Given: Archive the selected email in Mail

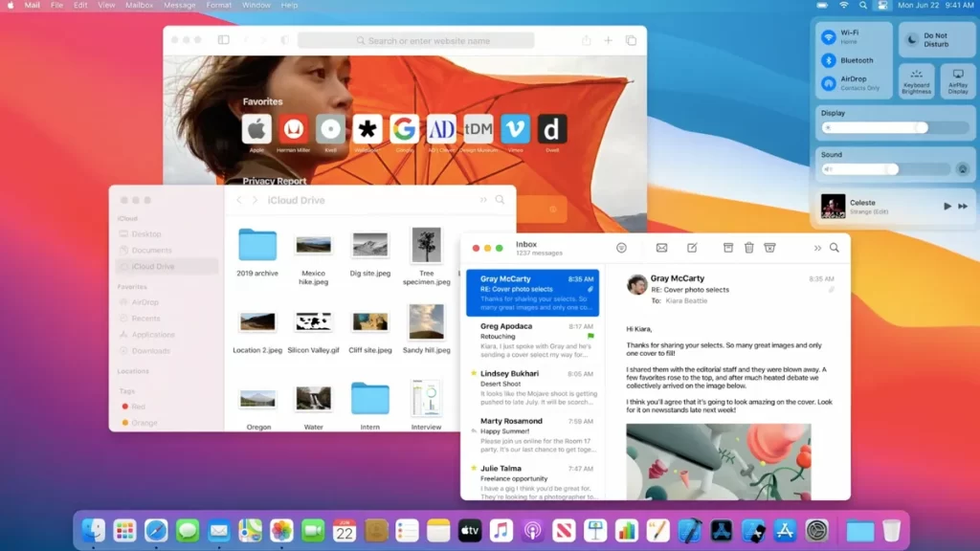Looking at the screenshot, I should 727,247.
